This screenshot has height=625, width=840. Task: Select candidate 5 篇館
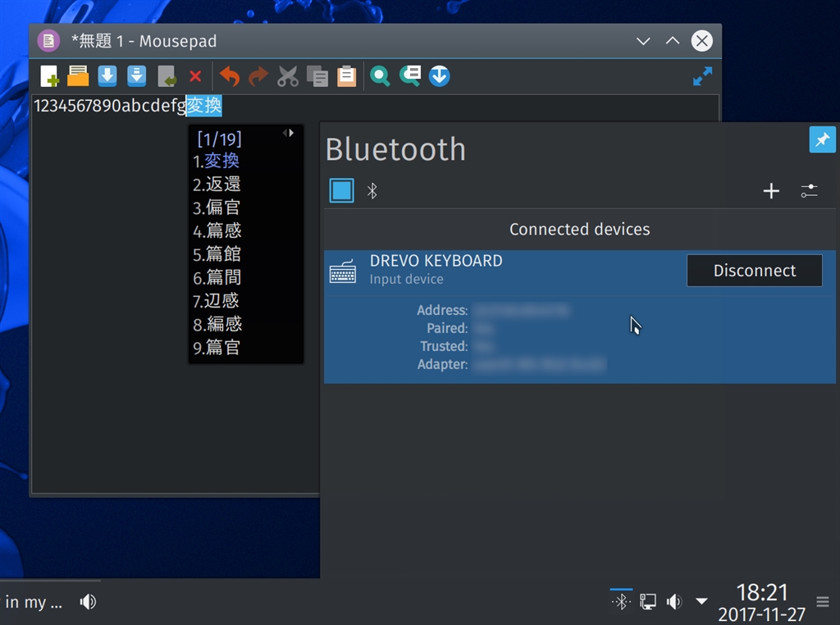(217, 254)
